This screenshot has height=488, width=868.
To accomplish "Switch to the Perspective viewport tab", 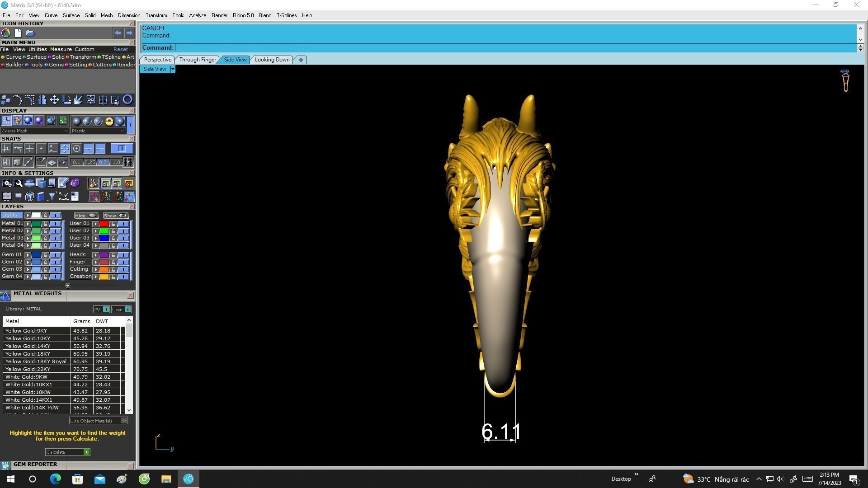I will pos(158,60).
